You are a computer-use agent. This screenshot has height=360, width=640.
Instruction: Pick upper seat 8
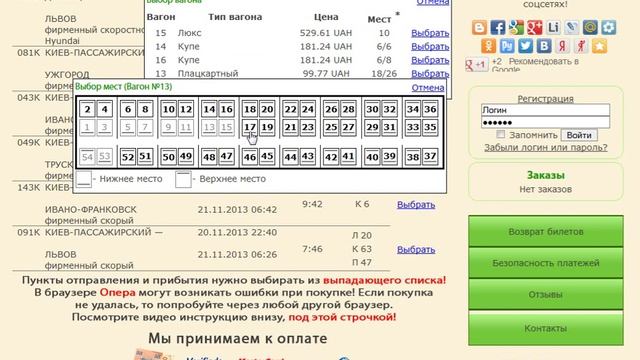145,109
